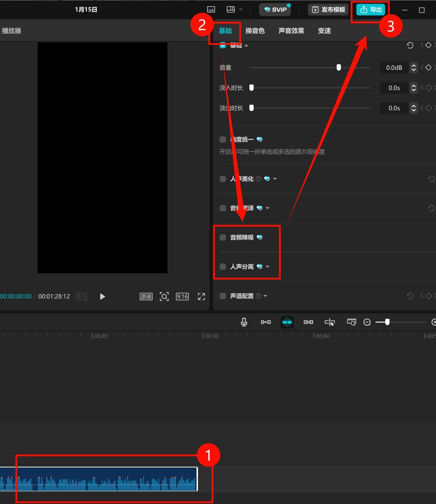Switch to the 换音色 tab
This screenshot has height=504, width=436.
pyautogui.click(x=255, y=31)
